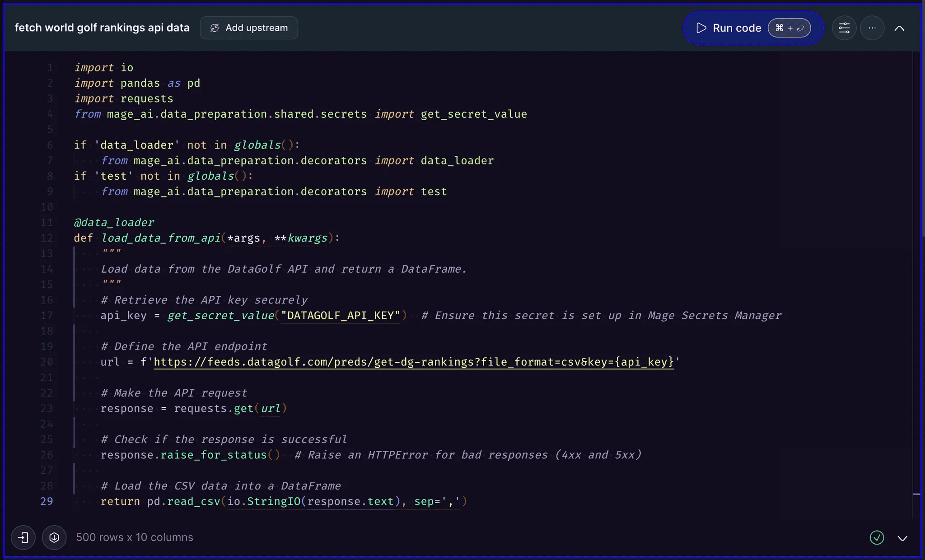This screenshot has width=925, height=560.
Task: Click '500 rows x 10 columns' text
Action: 135,537
